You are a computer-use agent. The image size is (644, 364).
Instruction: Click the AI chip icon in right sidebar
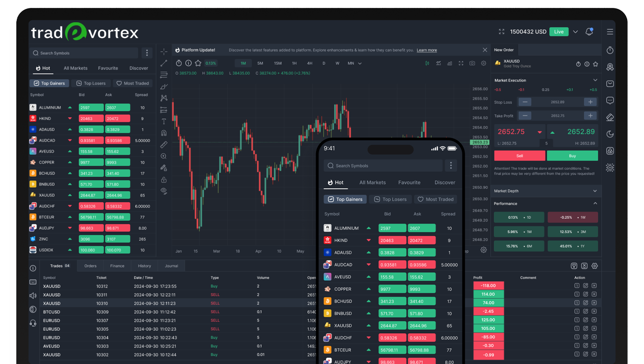point(610,167)
